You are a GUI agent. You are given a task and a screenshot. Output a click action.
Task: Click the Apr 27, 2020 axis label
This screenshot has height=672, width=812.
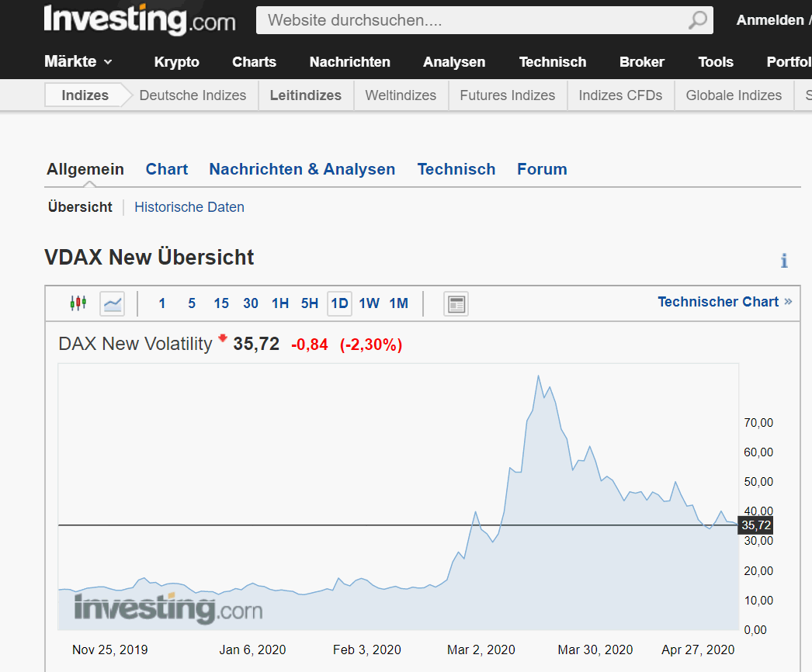click(698, 649)
